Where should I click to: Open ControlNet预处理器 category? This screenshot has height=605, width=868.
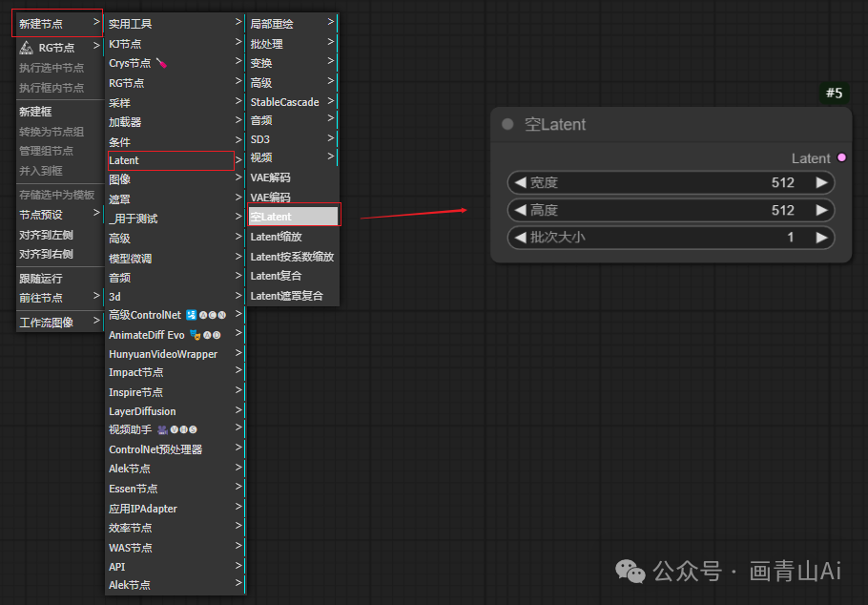click(175, 449)
